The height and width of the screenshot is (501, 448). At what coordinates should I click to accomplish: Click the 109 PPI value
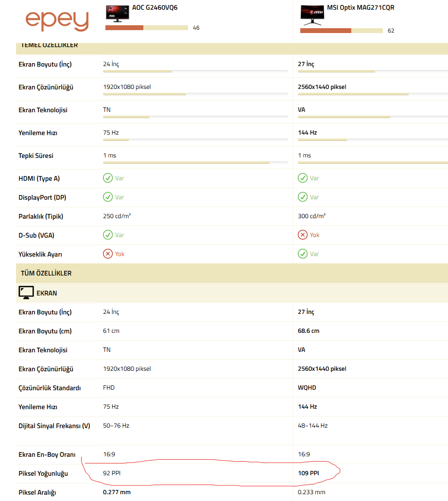(309, 473)
